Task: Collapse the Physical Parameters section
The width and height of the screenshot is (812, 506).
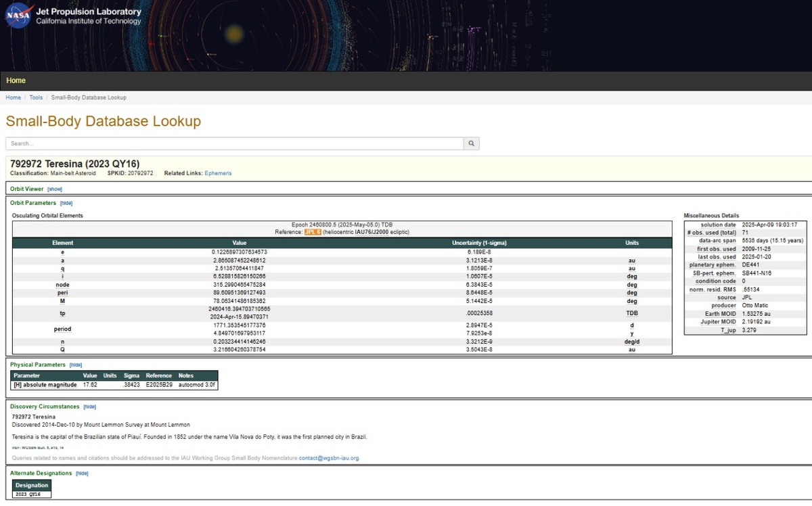Action: [76, 365]
